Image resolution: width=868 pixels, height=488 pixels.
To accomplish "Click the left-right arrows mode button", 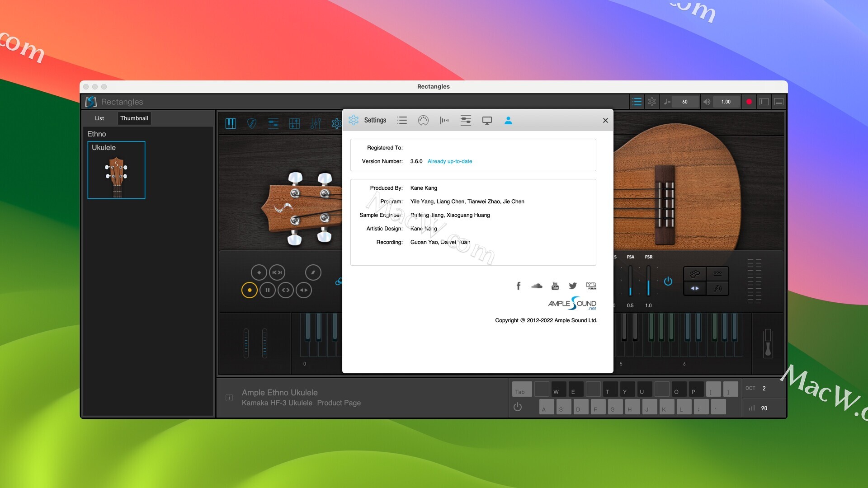I will pos(695,288).
